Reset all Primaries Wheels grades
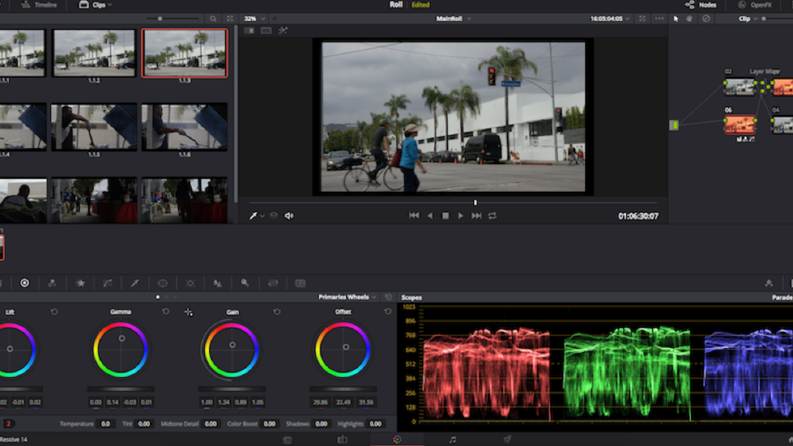793x446 pixels. tap(388, 297)
